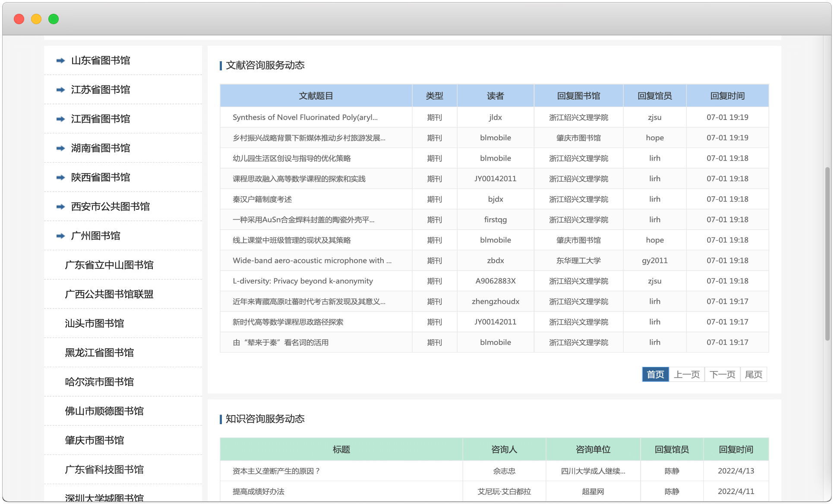
Task: Click 四川大学成人继续... unit cell
Action: 593,471
